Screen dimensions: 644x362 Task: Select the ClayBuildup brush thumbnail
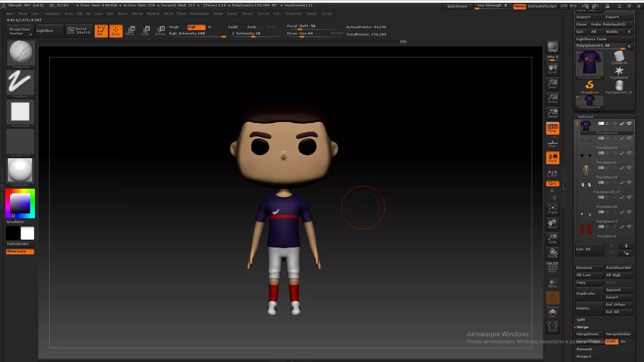(20, 54)
